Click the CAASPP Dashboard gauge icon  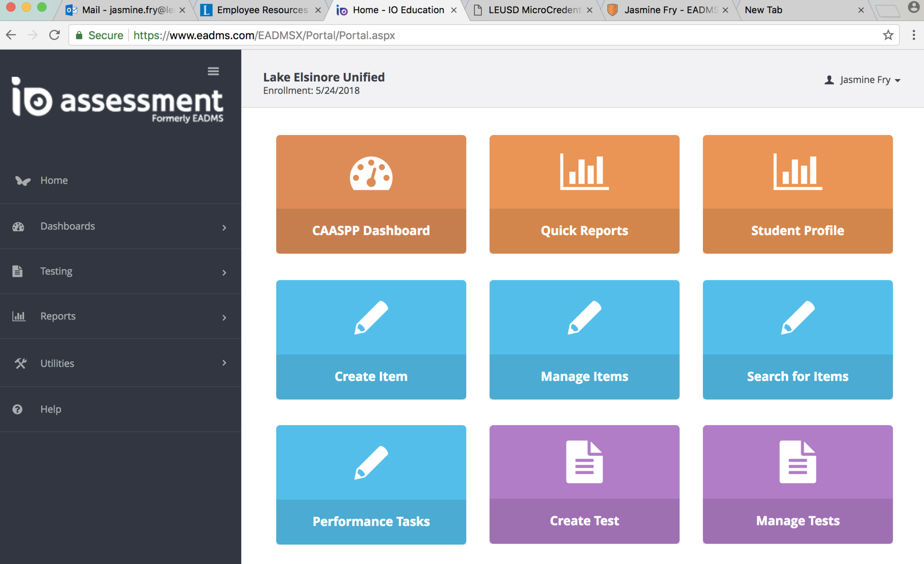click(371, 174)
